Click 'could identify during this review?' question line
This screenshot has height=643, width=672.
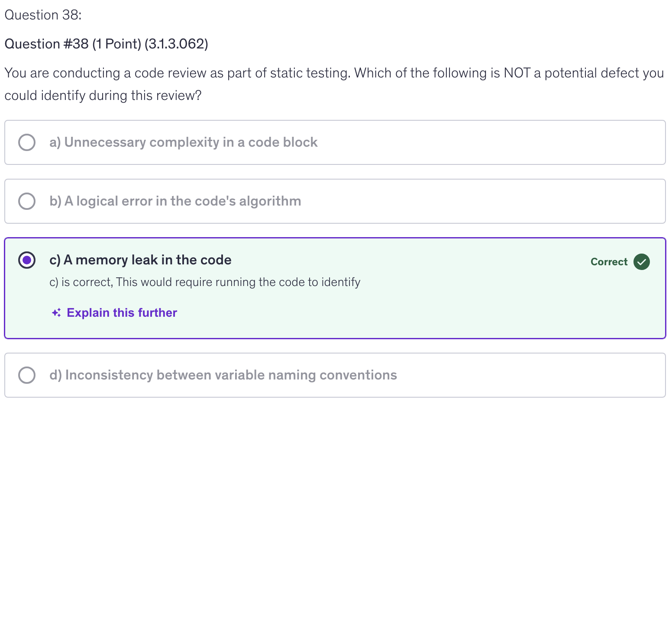coord(103,96)
